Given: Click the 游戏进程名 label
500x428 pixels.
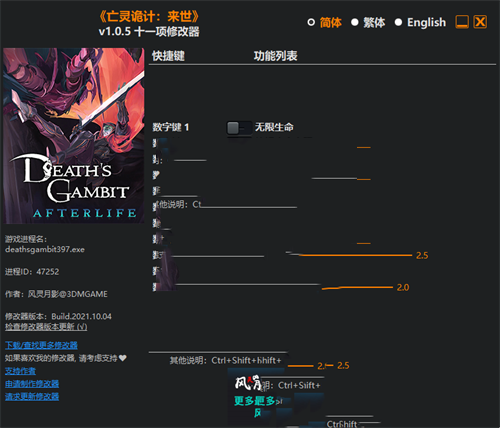Looking at the screenshot, I should (26, 239).
